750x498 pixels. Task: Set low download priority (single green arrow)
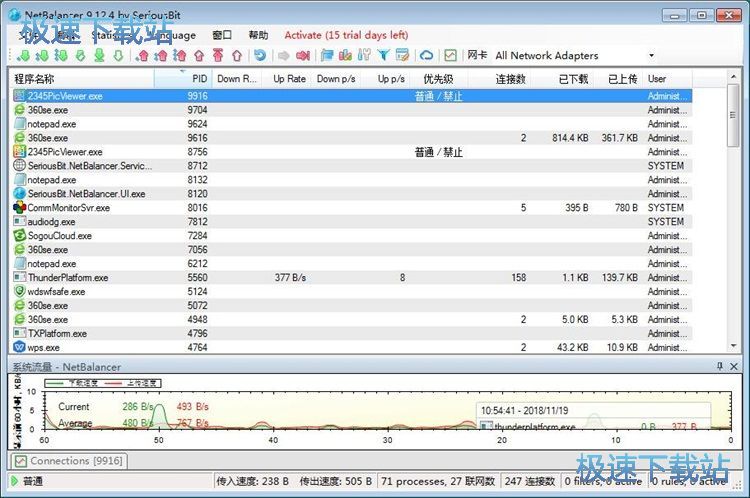23,55
